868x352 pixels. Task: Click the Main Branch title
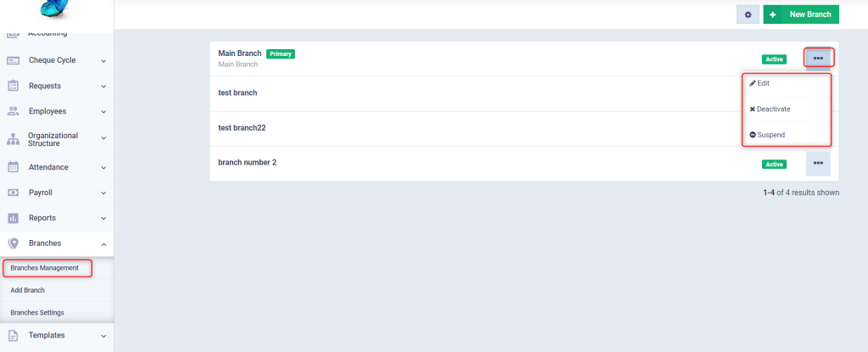pos(240,53)
